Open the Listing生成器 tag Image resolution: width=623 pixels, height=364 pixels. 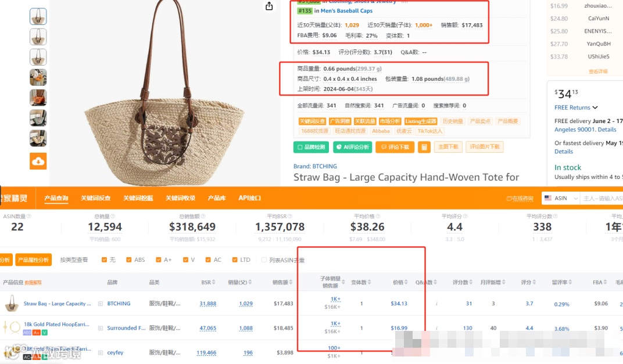pos(420,121)
